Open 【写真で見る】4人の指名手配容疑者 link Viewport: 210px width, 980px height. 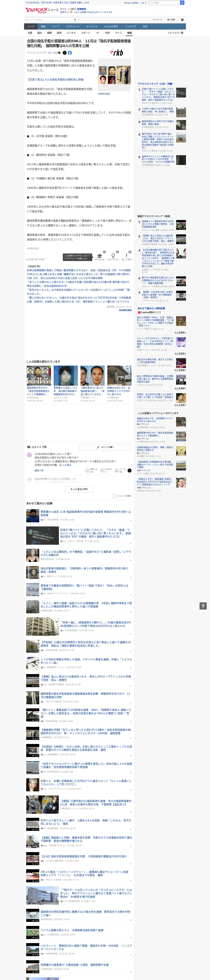(x=55, y=80)
